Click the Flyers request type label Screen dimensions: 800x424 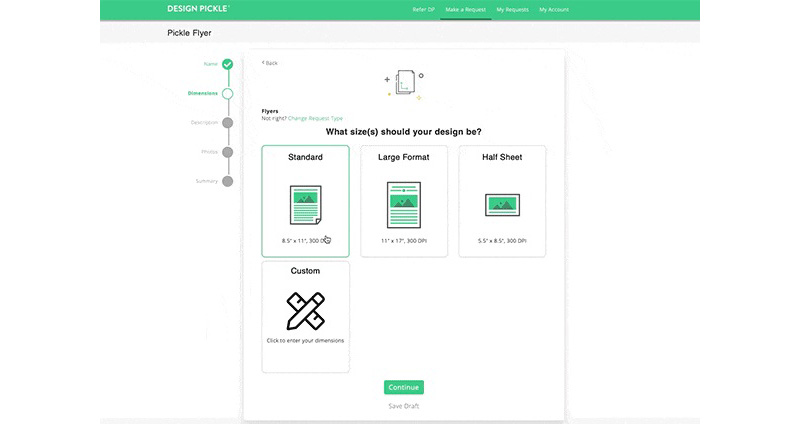pos(270,111)
